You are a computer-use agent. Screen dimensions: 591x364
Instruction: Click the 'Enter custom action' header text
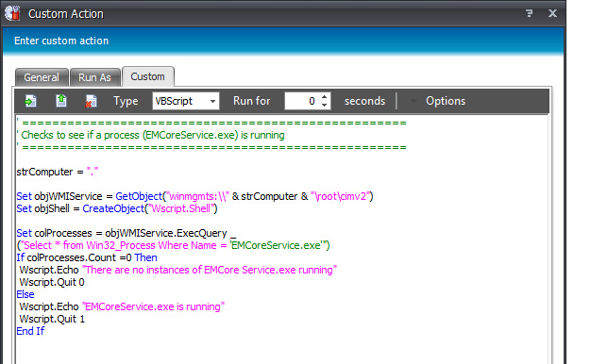pos(61,41)
